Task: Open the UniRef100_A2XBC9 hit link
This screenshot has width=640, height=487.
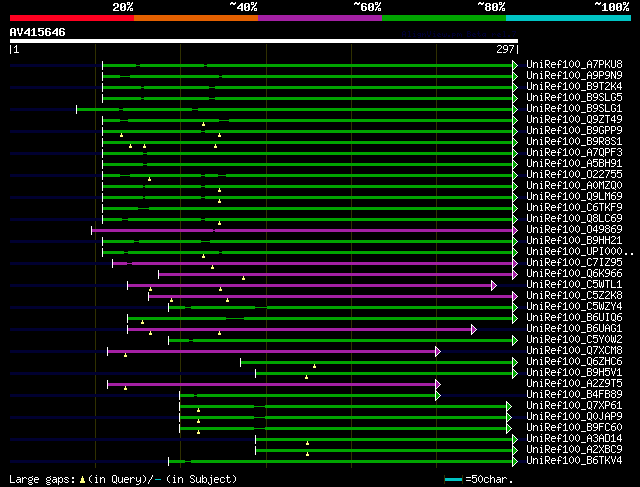Action: coord(574,450)
